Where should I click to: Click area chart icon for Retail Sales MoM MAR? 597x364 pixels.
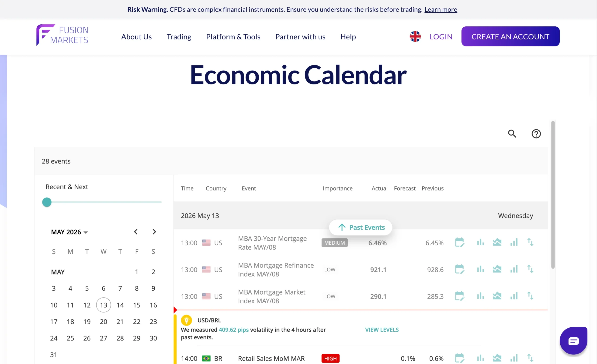point(497,358)
